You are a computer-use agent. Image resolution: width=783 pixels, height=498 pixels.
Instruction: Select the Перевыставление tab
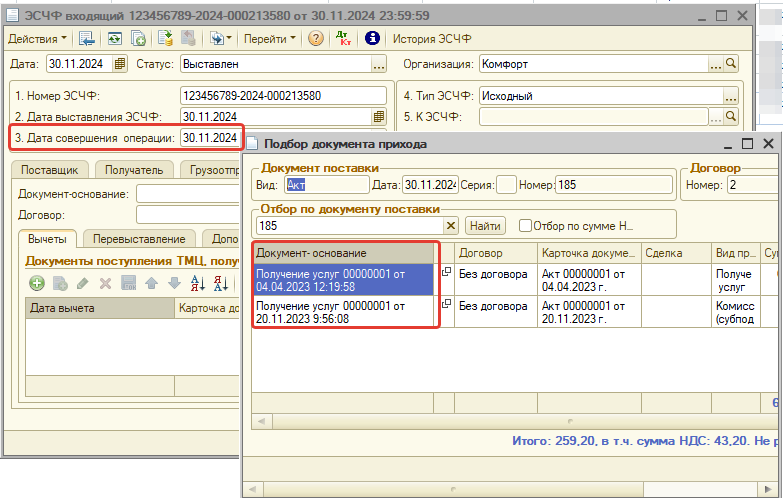pyautogui.click(x=139, y=239)
